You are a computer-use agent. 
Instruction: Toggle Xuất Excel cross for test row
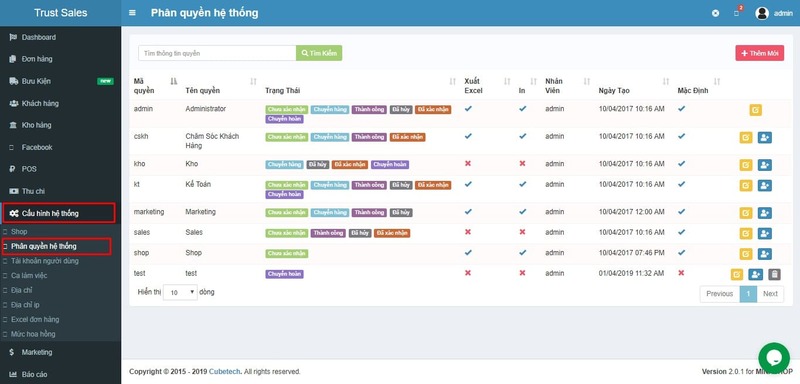tap(468, 273)
